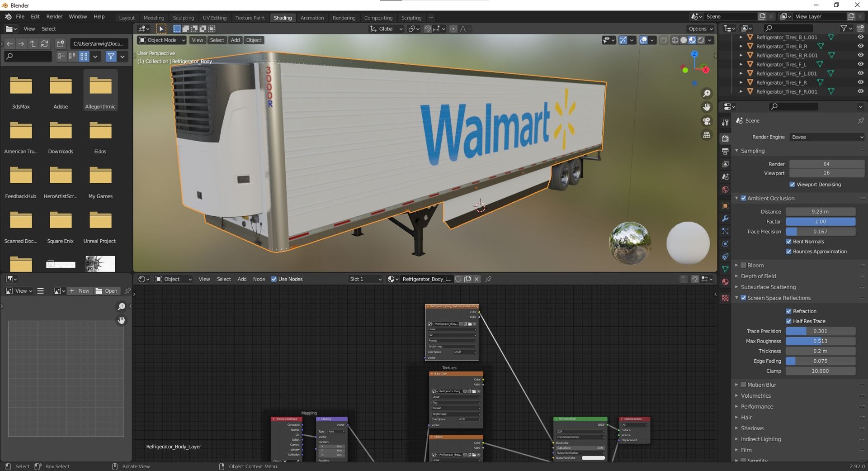Toggle Half Res Trace checkbox
The width and height of the screenshot is (868, 471).
pyautogui.click(x=788, y=321)
